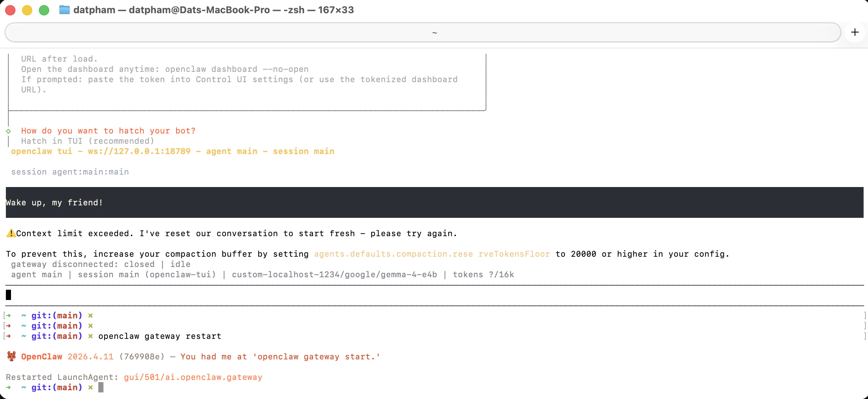Click the tokens ?/16k status indicator
868x399 pixels.
click(484, 274)
